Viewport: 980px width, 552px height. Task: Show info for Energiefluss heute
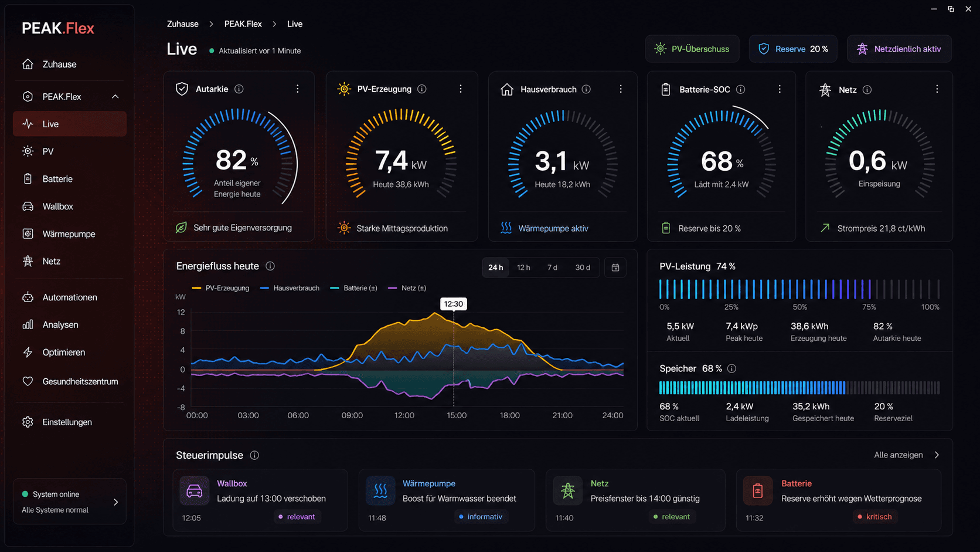click(x=270, y=266)
